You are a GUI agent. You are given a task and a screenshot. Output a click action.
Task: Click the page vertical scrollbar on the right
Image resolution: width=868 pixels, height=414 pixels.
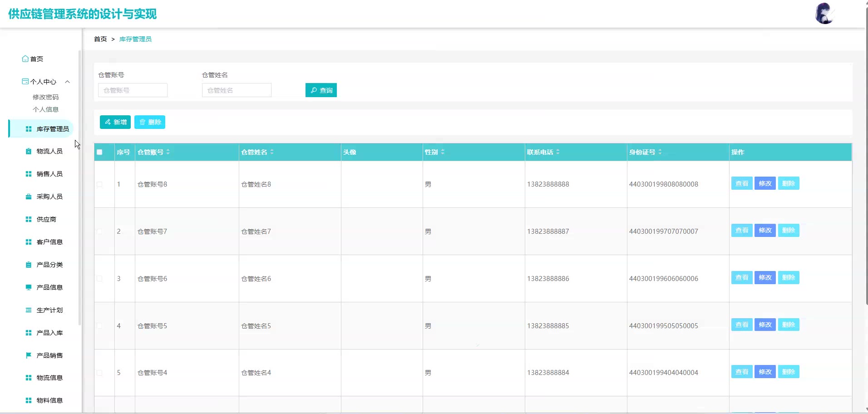[x=866, y=159]
